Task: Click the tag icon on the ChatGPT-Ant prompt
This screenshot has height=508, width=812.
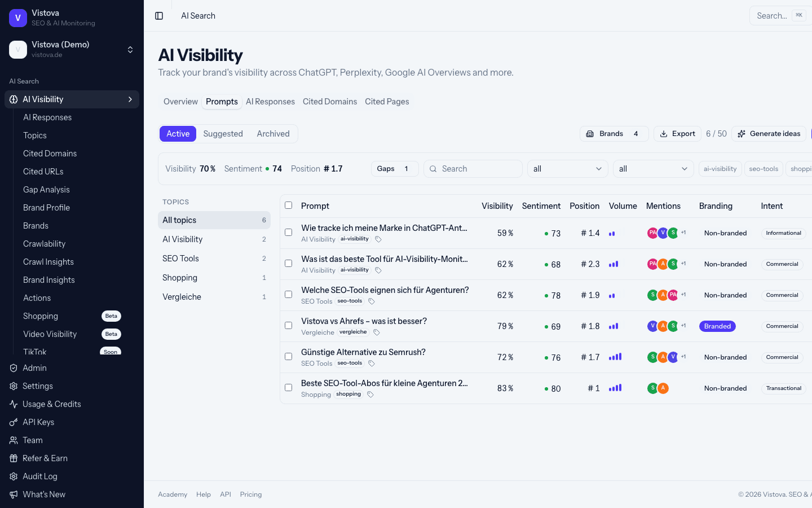Action: 378,239
